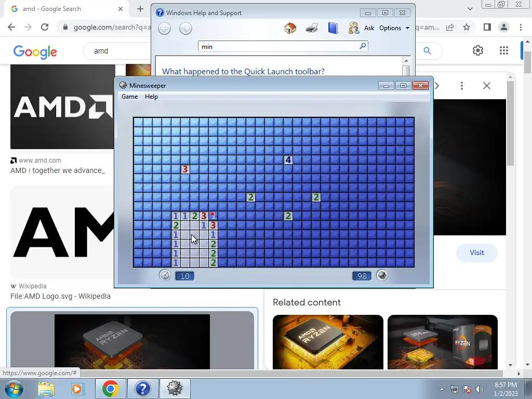Open the Google apps grid
Viewport: 532px width, 399px height.
pos(504,50)
